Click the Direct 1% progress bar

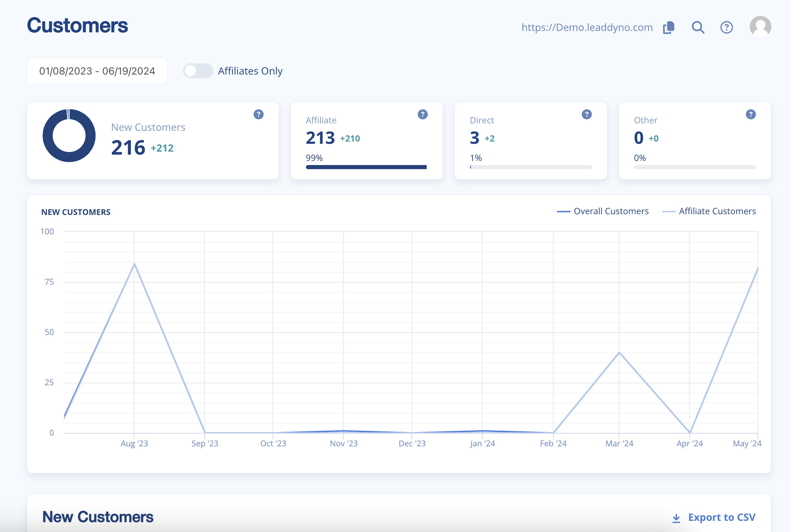tap(531, 167)
